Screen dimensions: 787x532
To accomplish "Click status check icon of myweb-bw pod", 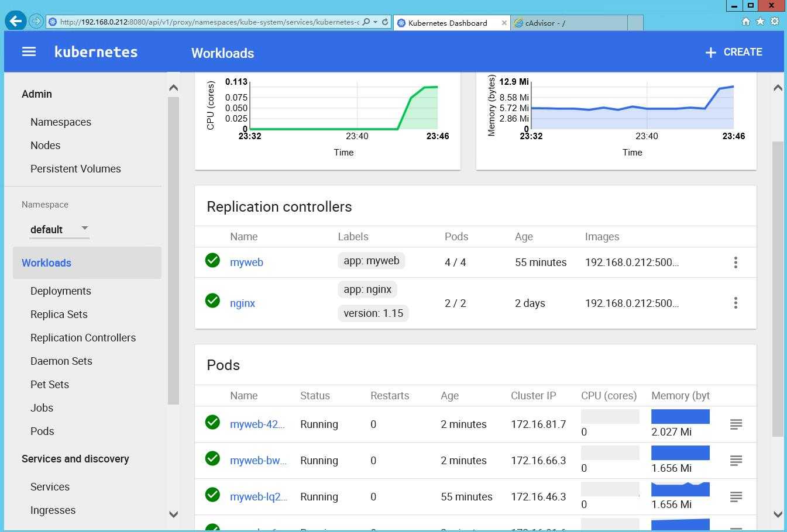I will (212, 458).
